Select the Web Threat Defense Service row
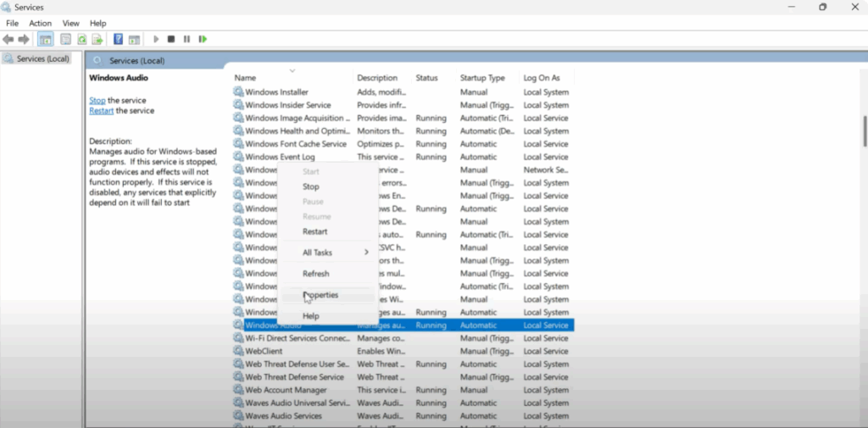The image size is (868, 428). (x=403, y=377)
